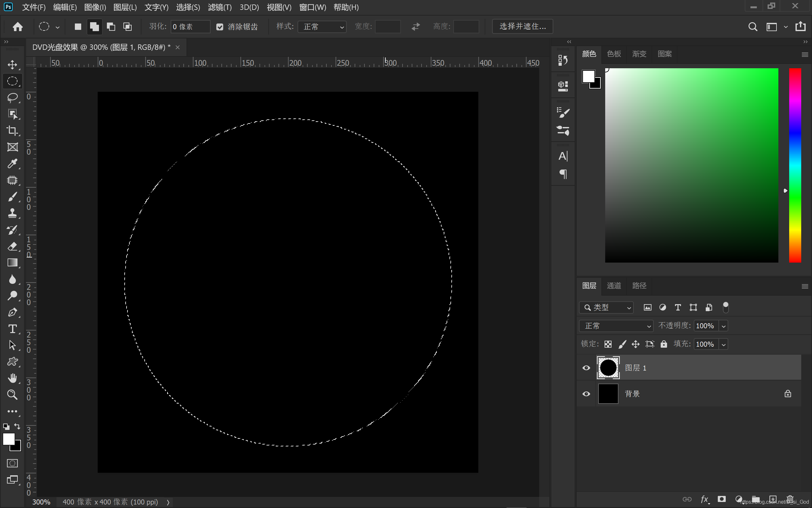Hide the 背景 layer visibility

pyautogui.click(x=586, y=394)
